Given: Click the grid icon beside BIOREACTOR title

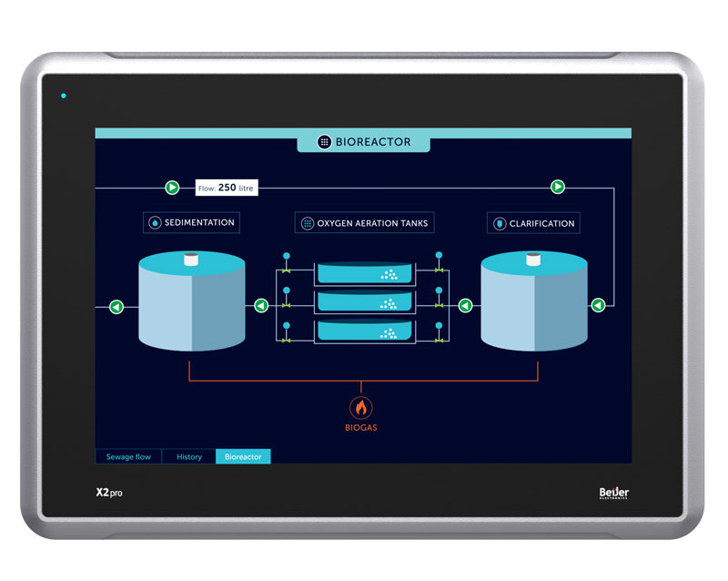Looking at the screenshot, I should (x=324, y=142).
